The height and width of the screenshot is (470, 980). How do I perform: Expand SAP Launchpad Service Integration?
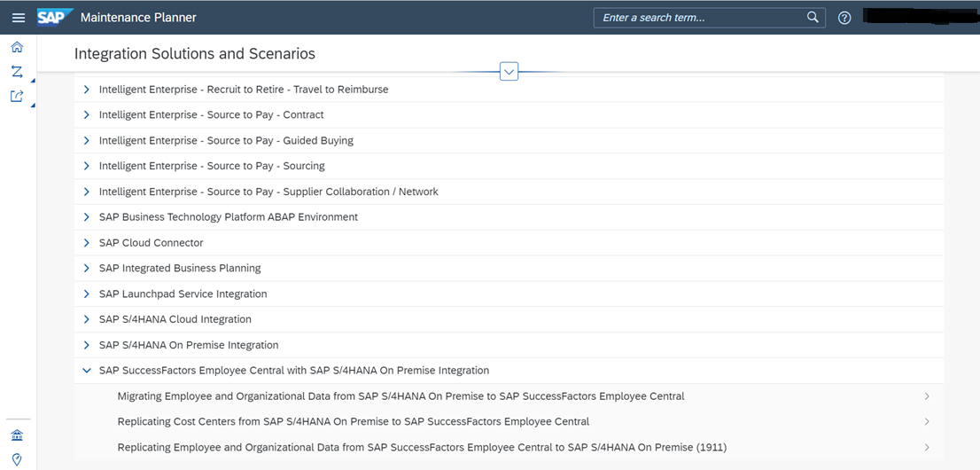(86, 294)
